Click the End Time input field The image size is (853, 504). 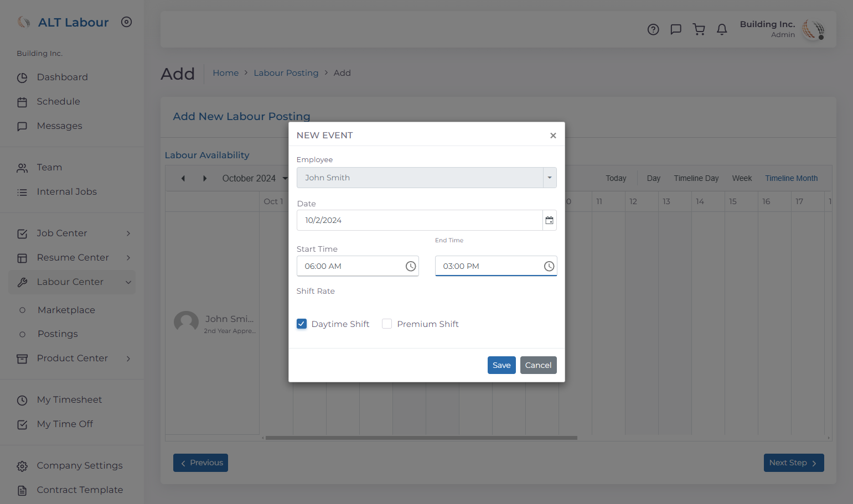point(496,266)
